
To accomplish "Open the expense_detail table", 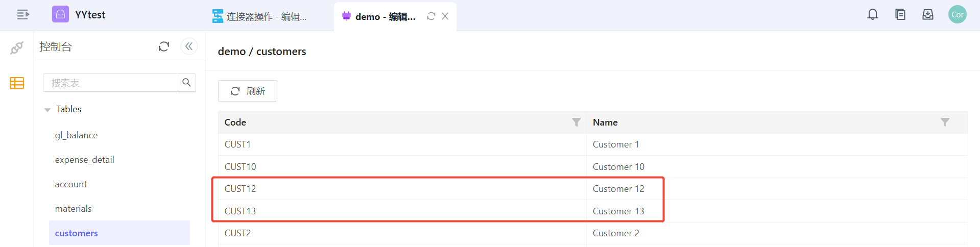I will [x=85, y=160].
